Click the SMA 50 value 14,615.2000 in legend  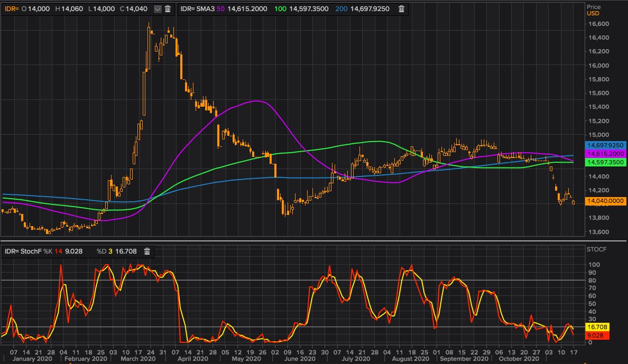[x=247, y=9]
